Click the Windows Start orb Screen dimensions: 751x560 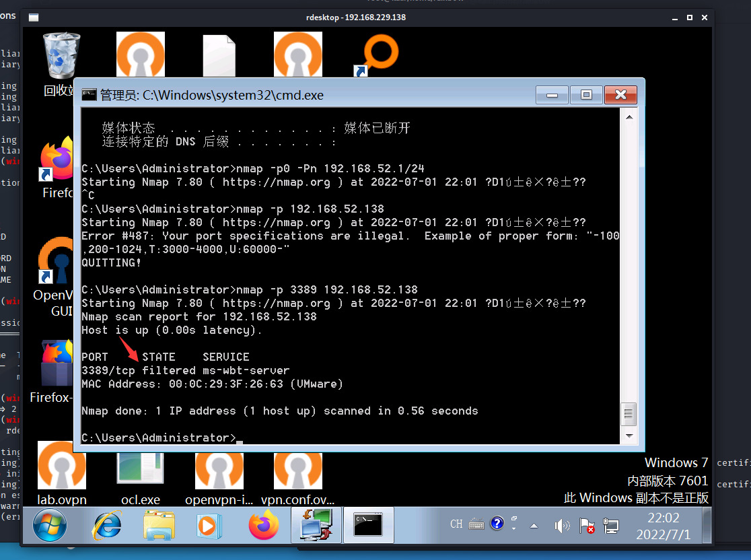[50, 525]
